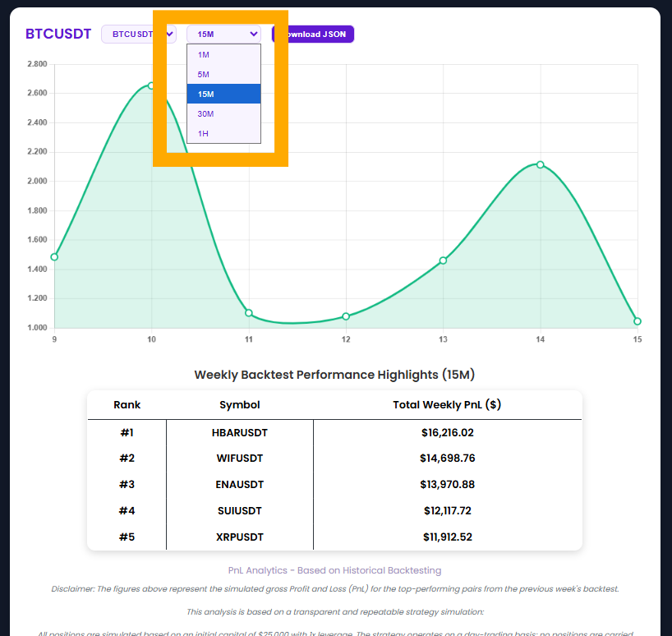Click the $14,698.76 PnL value
Screen dimensions: 672x636
coord(448,459)
